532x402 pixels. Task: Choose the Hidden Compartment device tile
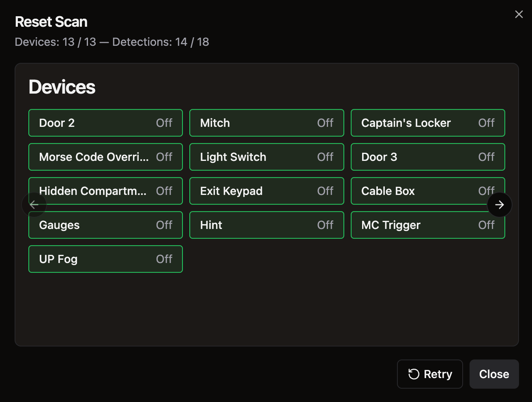click(105, 191)
